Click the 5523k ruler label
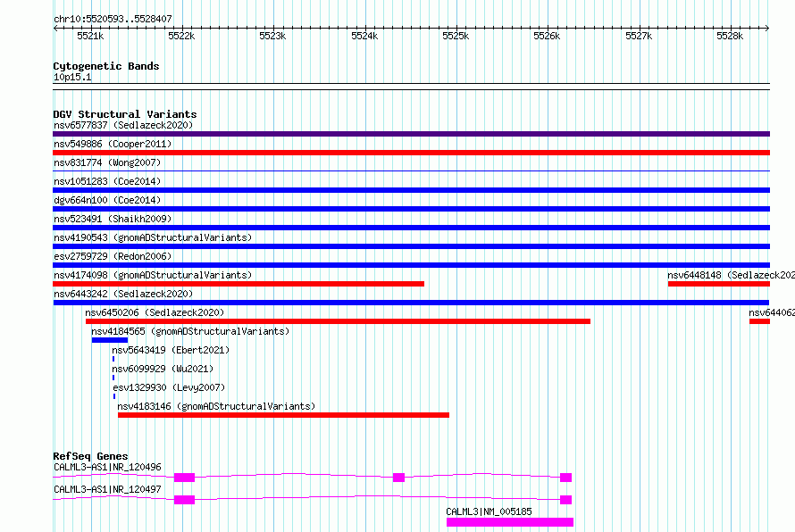The image size is (795, 532). click(x=272, y=36)
